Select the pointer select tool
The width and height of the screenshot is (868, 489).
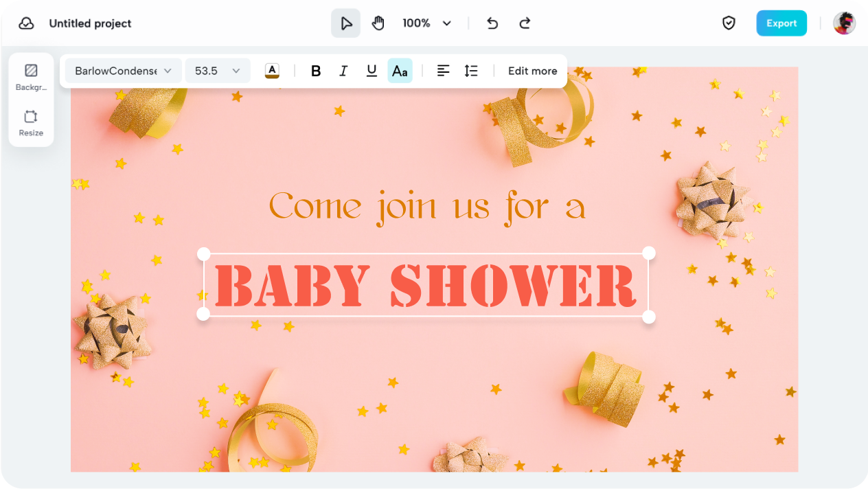point(345,23)
